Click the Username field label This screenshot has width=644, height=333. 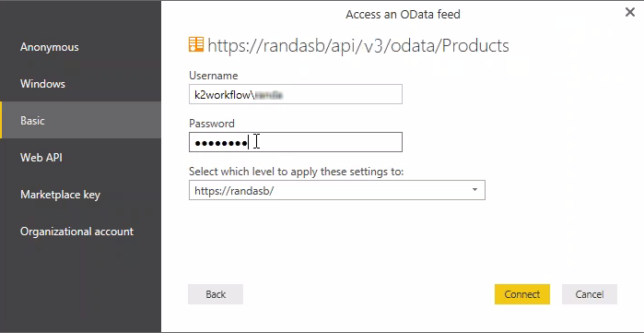[x=213, y=76]
